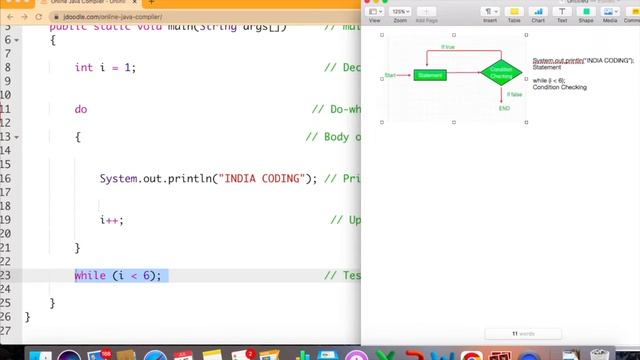Click line number 23 in the gutter

click(6, 276)
